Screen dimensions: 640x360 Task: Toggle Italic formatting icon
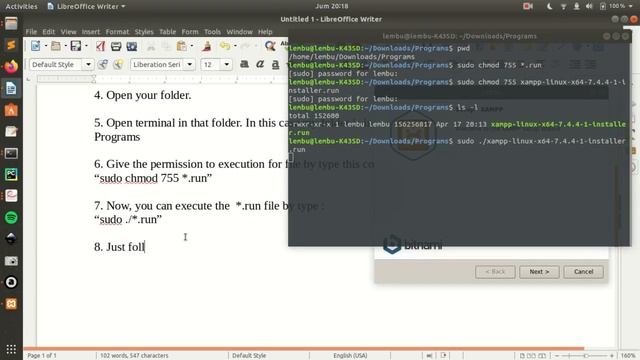pos(260,64)
